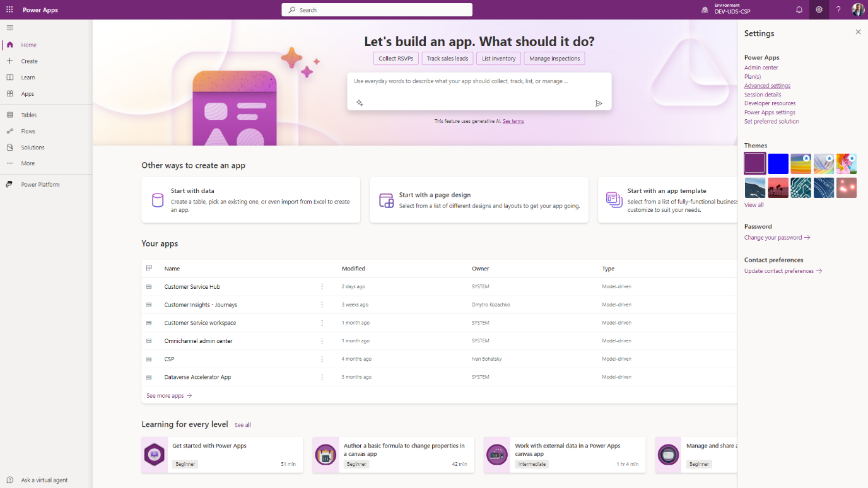
Task: Select the solid blue theme swatch
Action: coord(778,164)
